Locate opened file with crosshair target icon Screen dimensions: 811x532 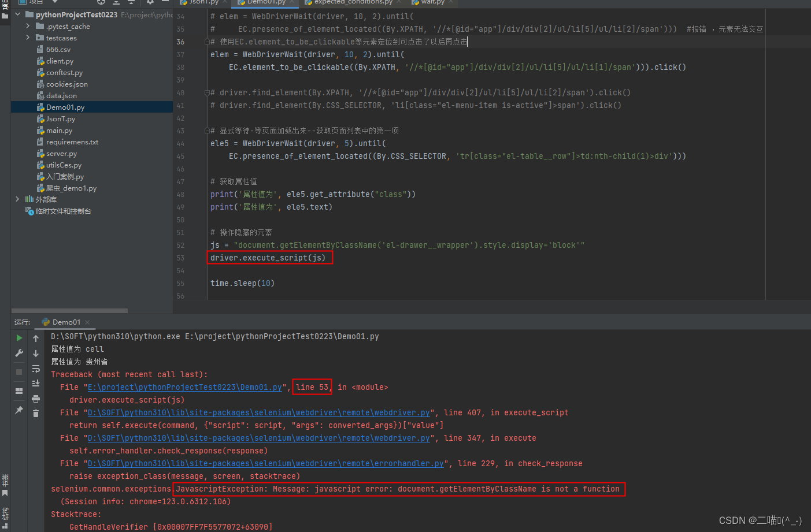point(101,2)
